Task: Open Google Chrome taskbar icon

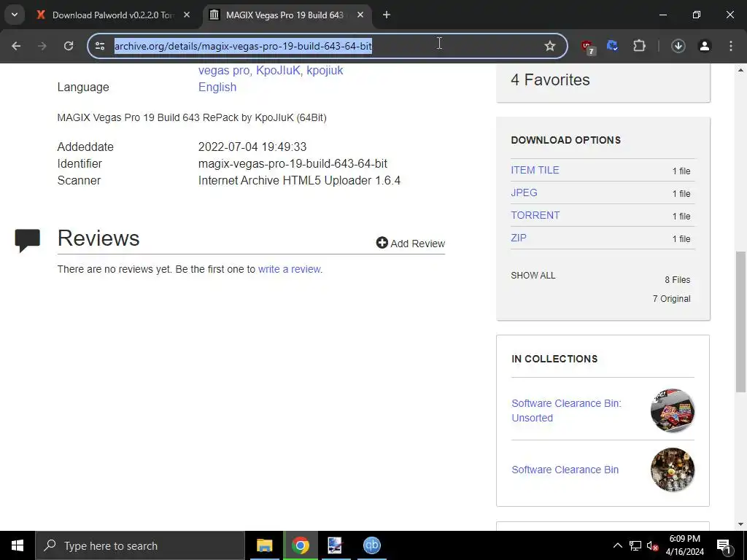Action: pyautogui.click(x=300, y=545)
